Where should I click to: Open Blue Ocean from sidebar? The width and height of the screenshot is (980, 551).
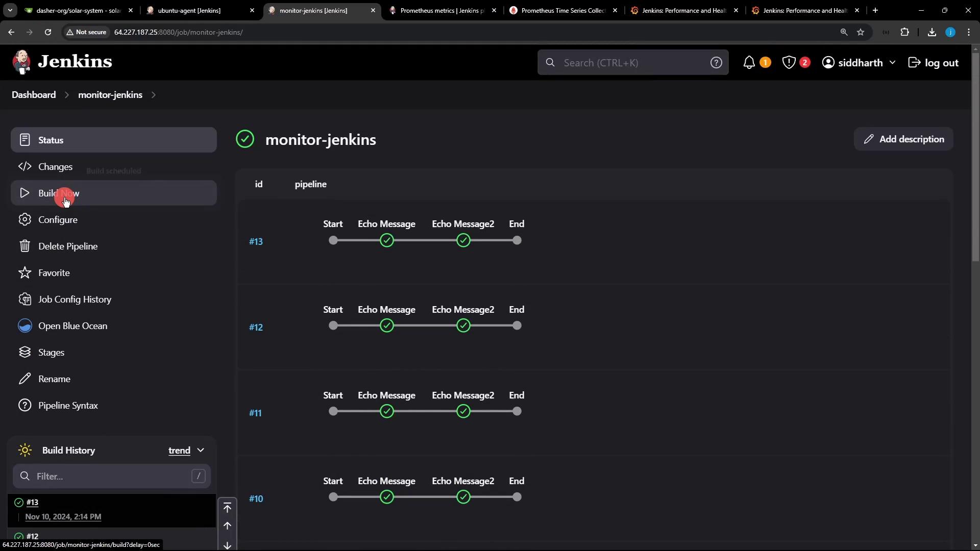click(x=72, y=326)
